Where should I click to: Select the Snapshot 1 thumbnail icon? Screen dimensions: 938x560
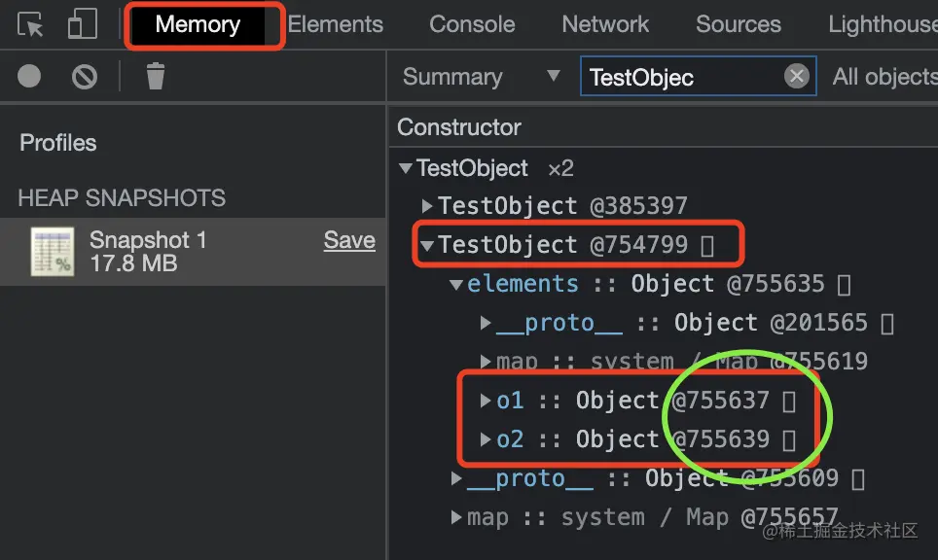coord(52,252)
